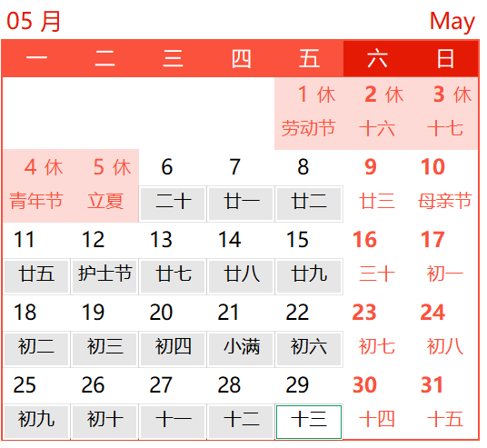487x448 pixels.
Task: Select lunar cell 初四
Action: point(173,349)
